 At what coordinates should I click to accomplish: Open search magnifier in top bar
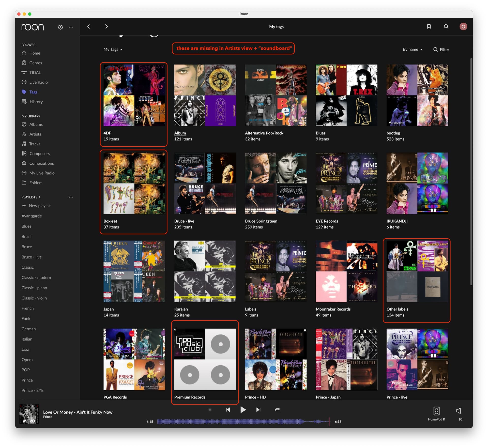[446, 26]
